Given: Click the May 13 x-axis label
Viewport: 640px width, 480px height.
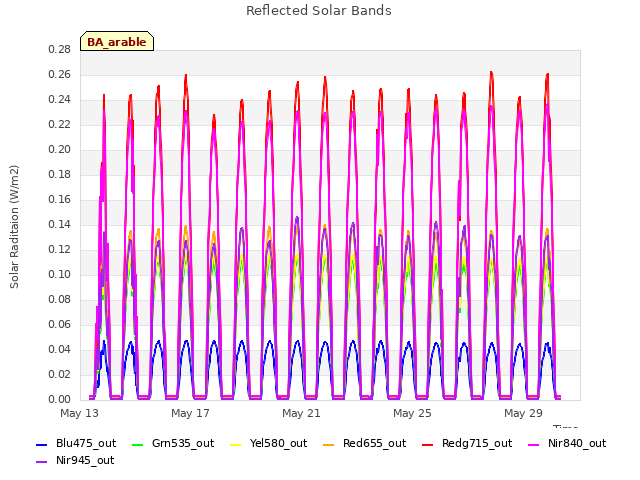Looking at the screenshot, I should [79, 413].
